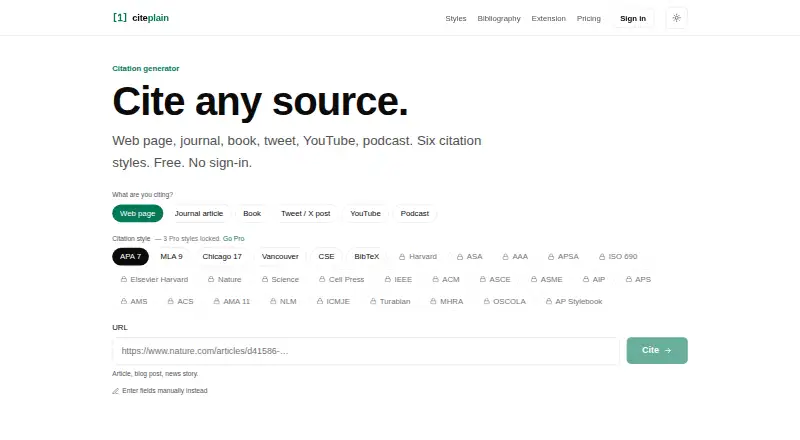This screenshot has width=800, height=440.
Task: Select Journal article source type
Action: (x=199, y=213)
